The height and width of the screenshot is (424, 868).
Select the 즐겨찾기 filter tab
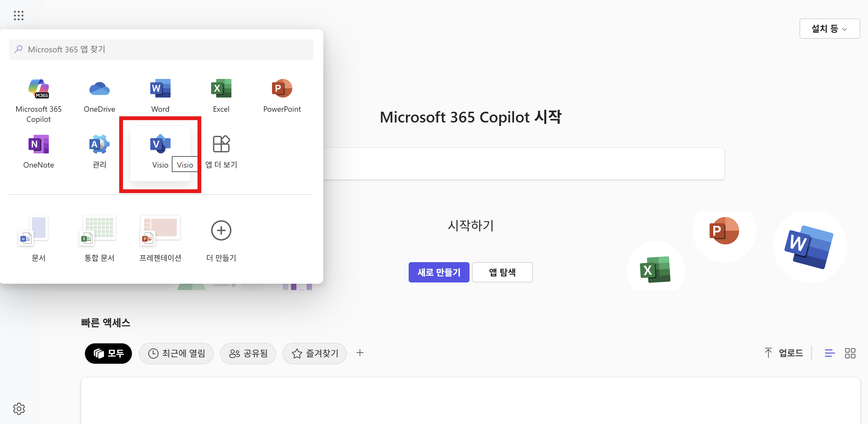[x=314, y=354]
